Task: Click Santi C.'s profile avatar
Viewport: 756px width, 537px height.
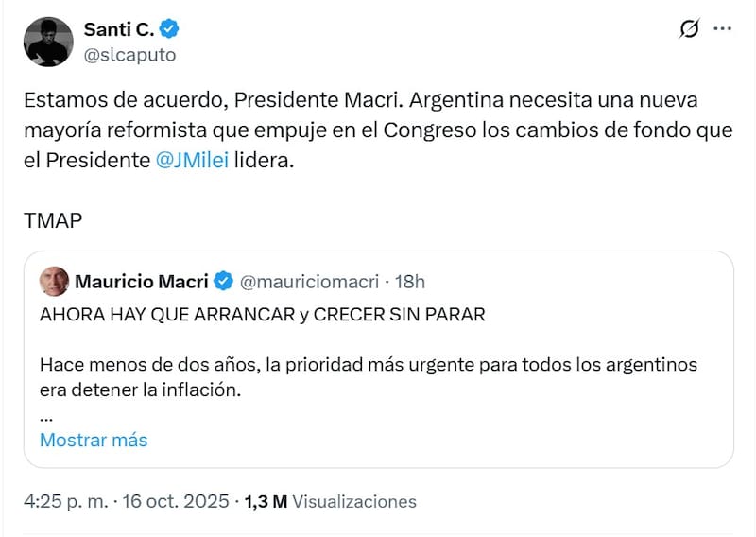Action: (x=49, y=42)
